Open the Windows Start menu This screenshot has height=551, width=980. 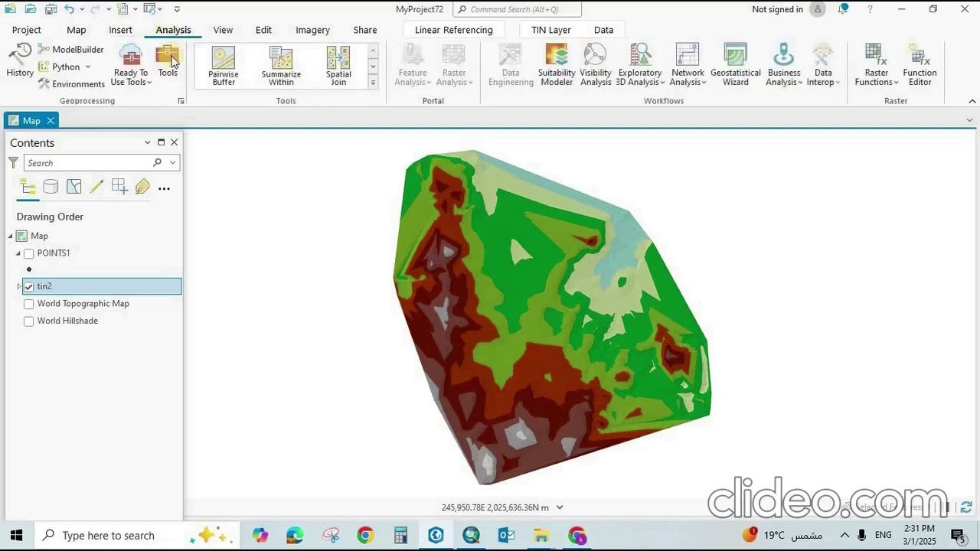tap(16, 535)
